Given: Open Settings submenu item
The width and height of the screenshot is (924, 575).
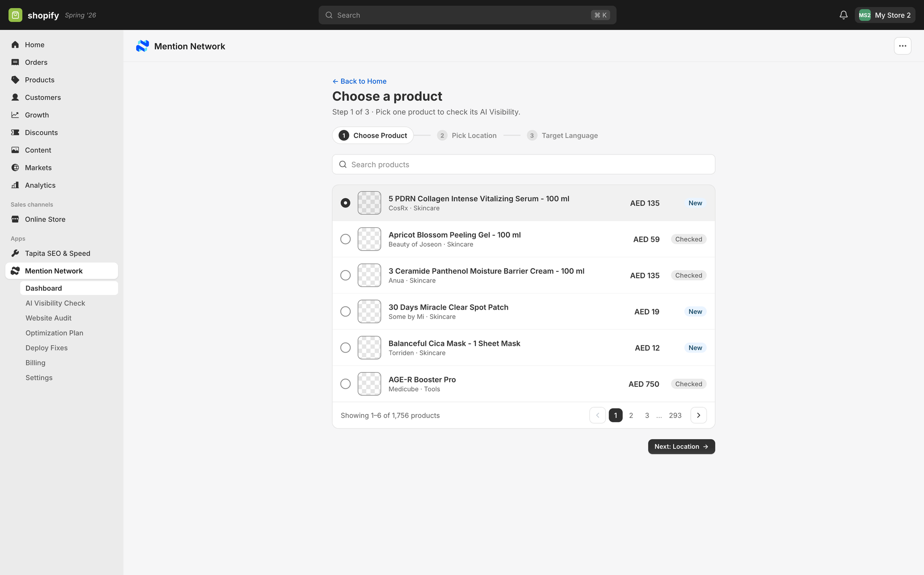Looking at the screenshot, I should (39, 378).
